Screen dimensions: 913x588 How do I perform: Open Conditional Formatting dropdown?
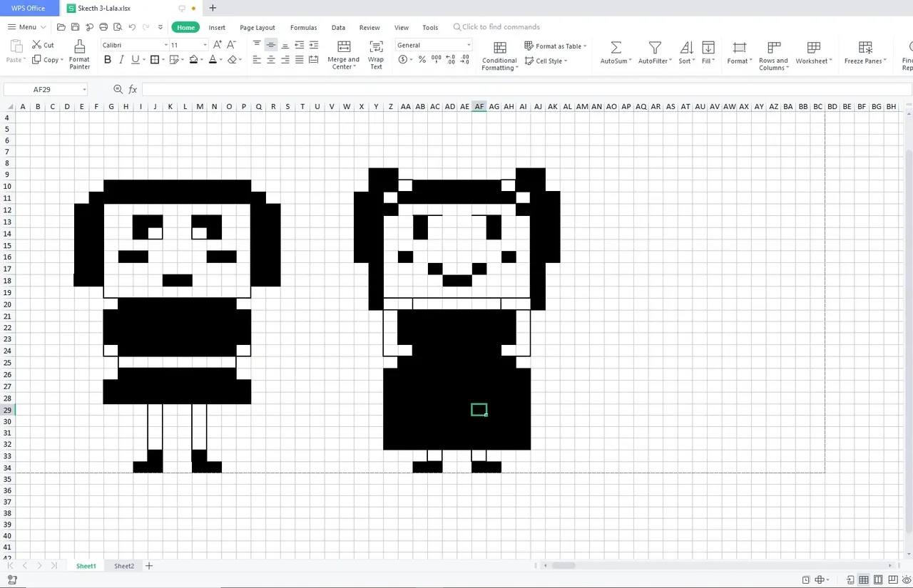(x=499, y=56)
